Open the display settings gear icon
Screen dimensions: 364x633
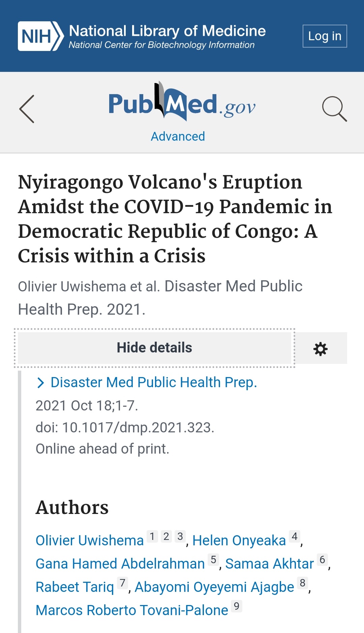point(321,348)
